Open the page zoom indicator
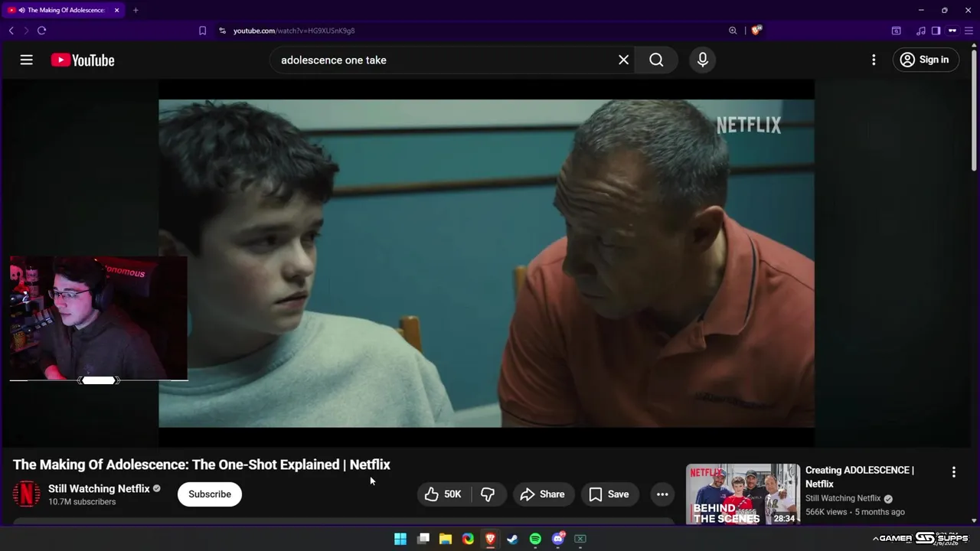 pos(733,31)
